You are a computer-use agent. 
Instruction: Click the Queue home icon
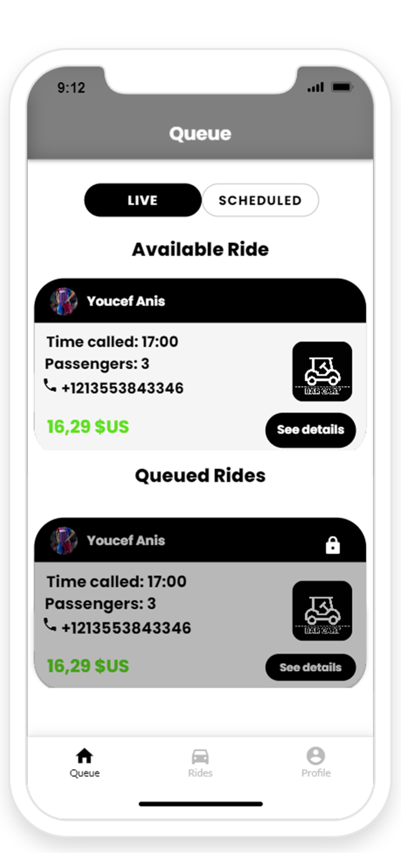84,756
